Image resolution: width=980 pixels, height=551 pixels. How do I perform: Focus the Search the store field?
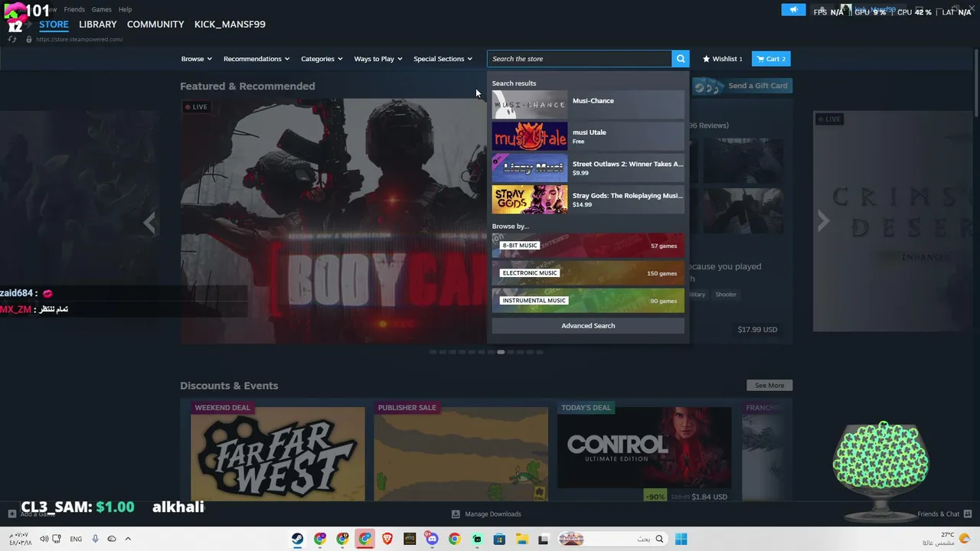[580, 59]
